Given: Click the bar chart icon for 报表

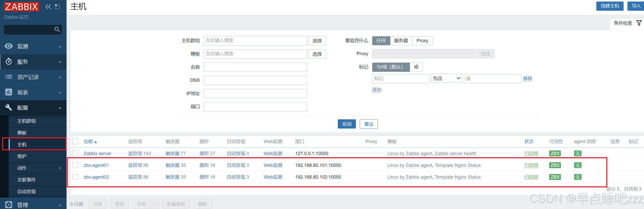Looking at the screenshot, I should [9, 92].
